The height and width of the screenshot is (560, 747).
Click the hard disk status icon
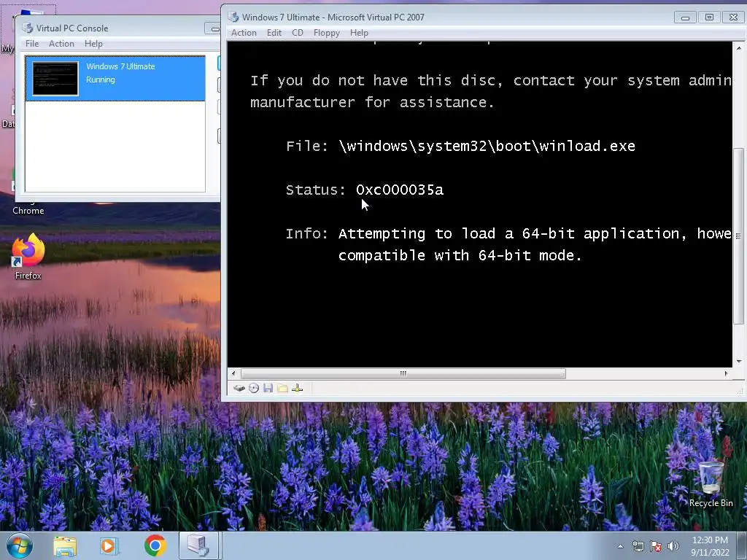239,388
